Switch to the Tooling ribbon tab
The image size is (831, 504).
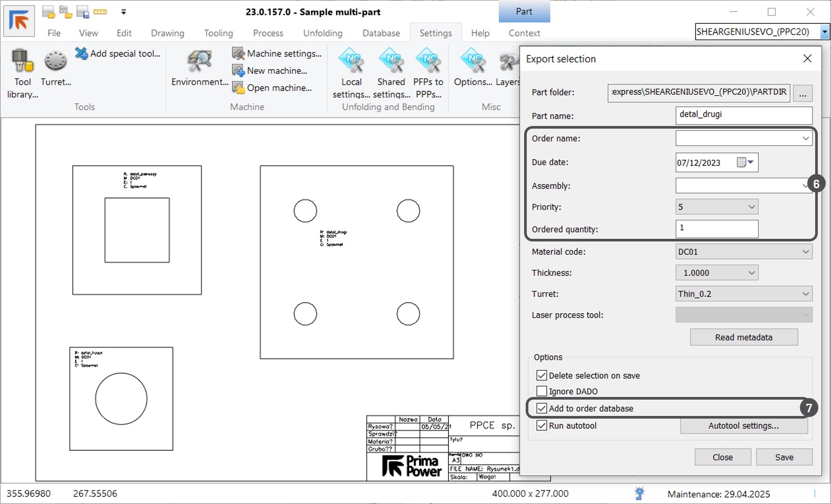pos(218,33)
